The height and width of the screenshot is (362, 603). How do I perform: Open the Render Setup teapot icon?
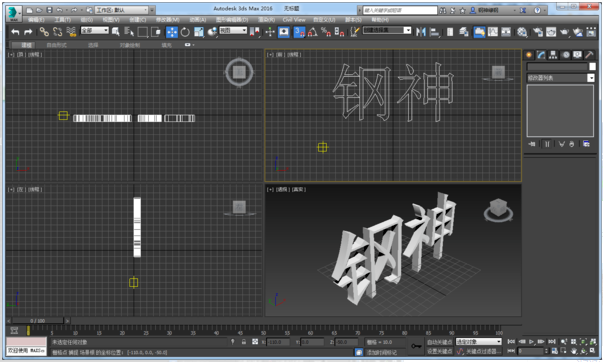(x=538, y=32)
